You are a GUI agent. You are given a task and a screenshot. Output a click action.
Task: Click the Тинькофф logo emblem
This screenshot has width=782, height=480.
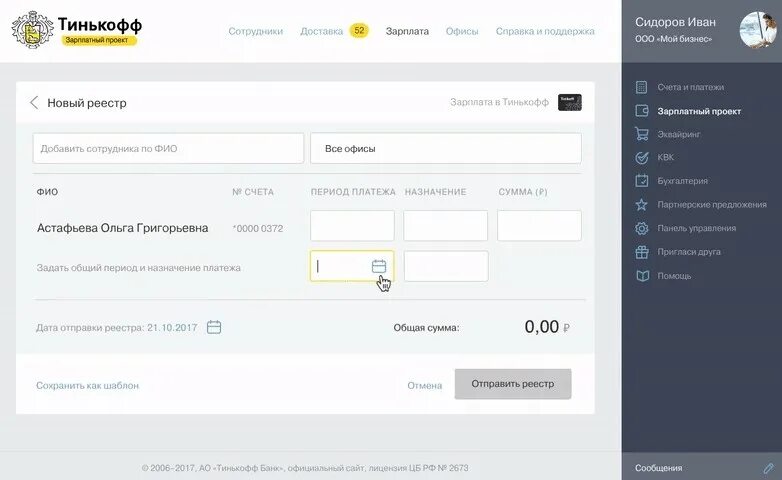pos(32,31)
